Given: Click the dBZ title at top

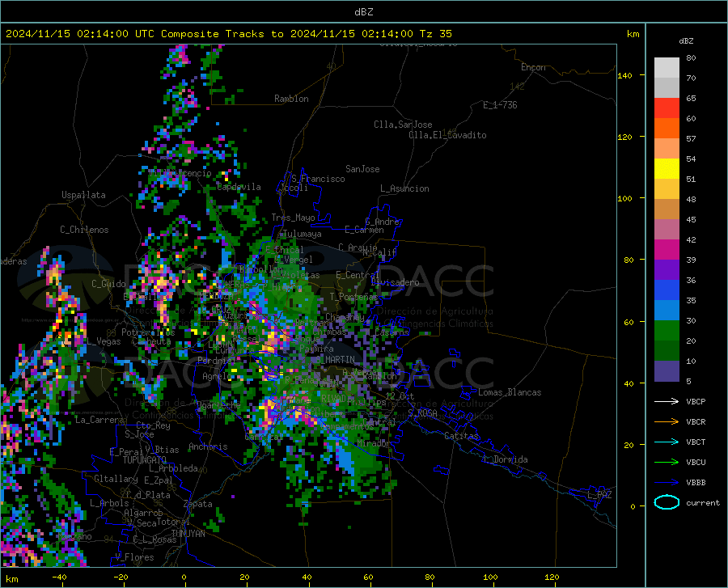Looking at the screenshot, I should 363,12.
